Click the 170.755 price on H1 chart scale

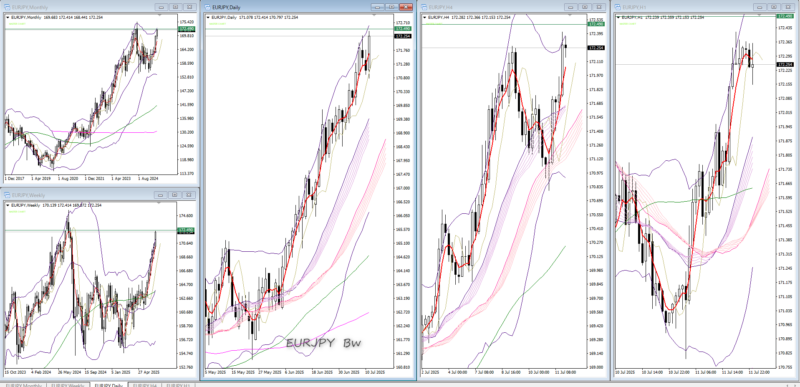[784, 367]
